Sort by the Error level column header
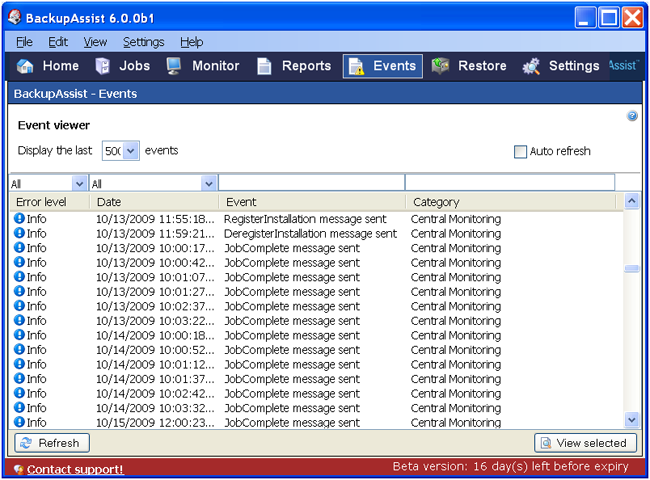The image size is (650, 480). (x=50, y=202)
